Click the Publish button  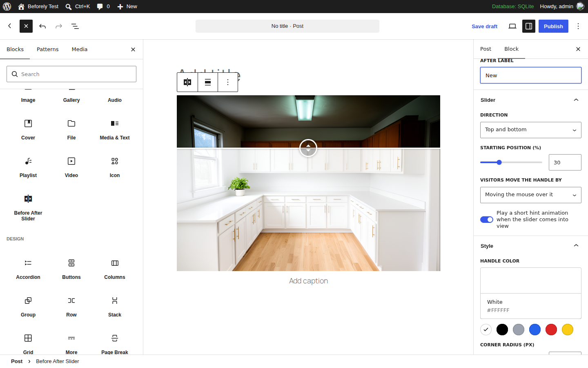[x=553, y=26]
